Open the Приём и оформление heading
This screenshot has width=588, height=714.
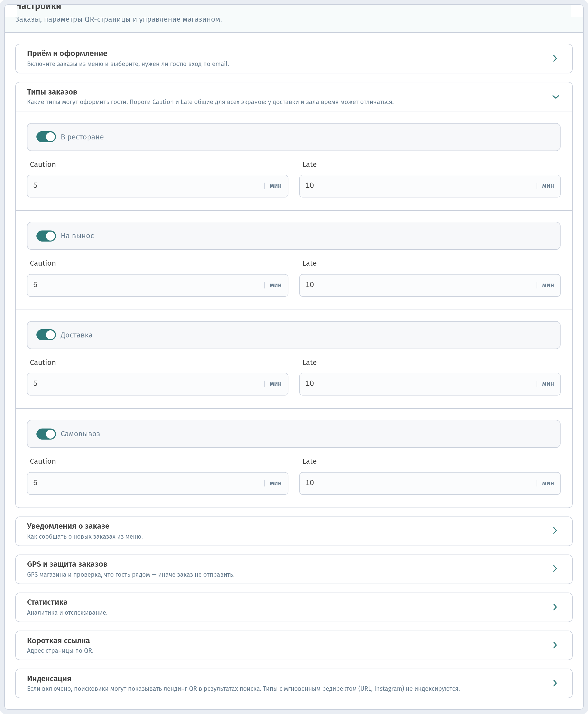click(67, 54)
